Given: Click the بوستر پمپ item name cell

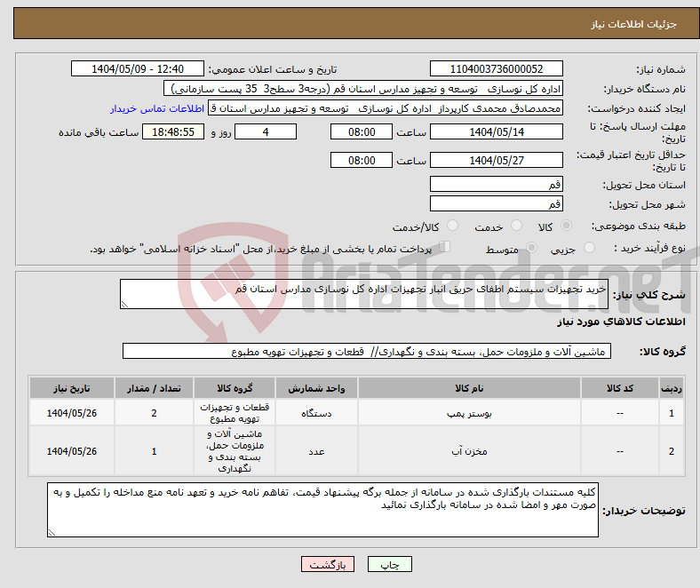Looking at the screenshot, I should pyautogui.click(x=469, y=413).
